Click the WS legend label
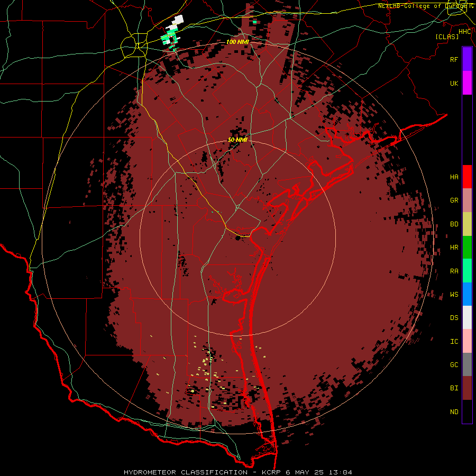Image resolution: width=476 pixels, height=476 pixels. coord(454,295)
